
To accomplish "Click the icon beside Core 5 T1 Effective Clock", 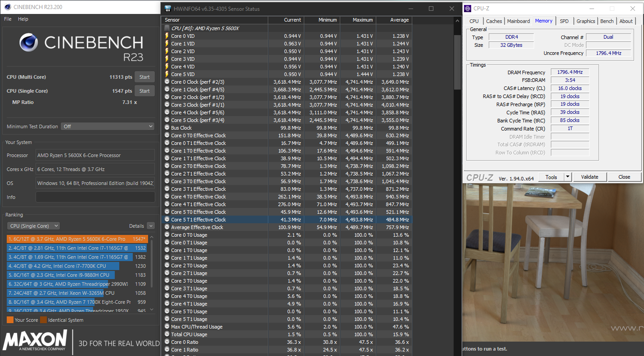I will [167, 220].
